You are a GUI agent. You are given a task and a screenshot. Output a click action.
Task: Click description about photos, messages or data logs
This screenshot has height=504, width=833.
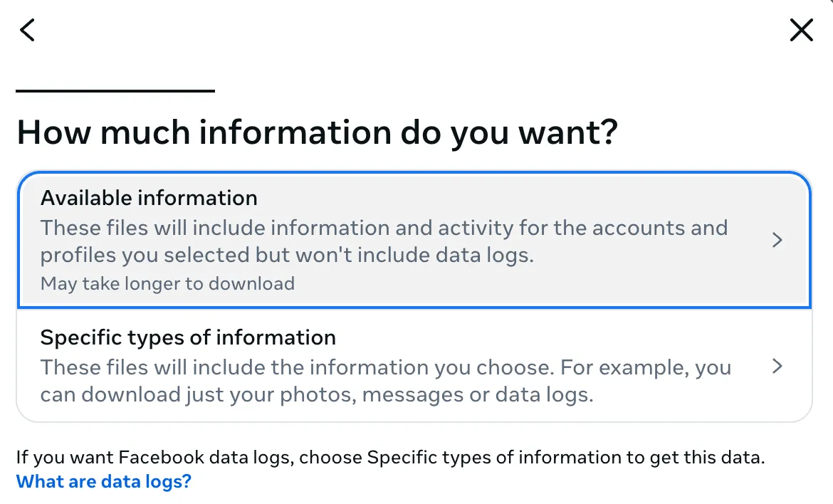pyautogui.click(x=317, y=394)
